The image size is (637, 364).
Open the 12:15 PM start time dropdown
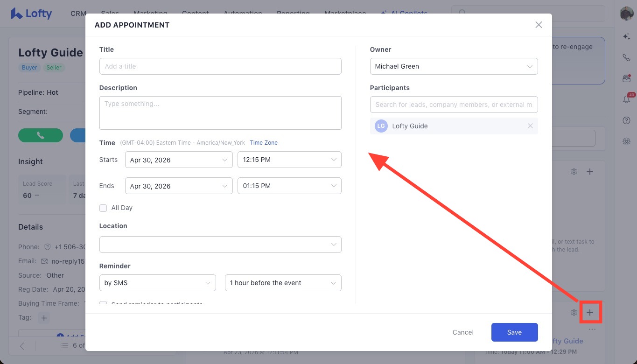click(x=289, y=160)
